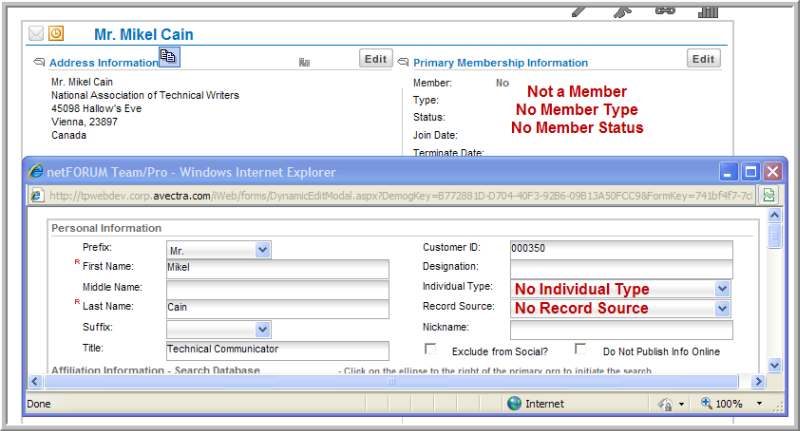800x431 pixels.
Task: Click Edit for Address Information
Action: pyautogui.click(x=376, y=59)
